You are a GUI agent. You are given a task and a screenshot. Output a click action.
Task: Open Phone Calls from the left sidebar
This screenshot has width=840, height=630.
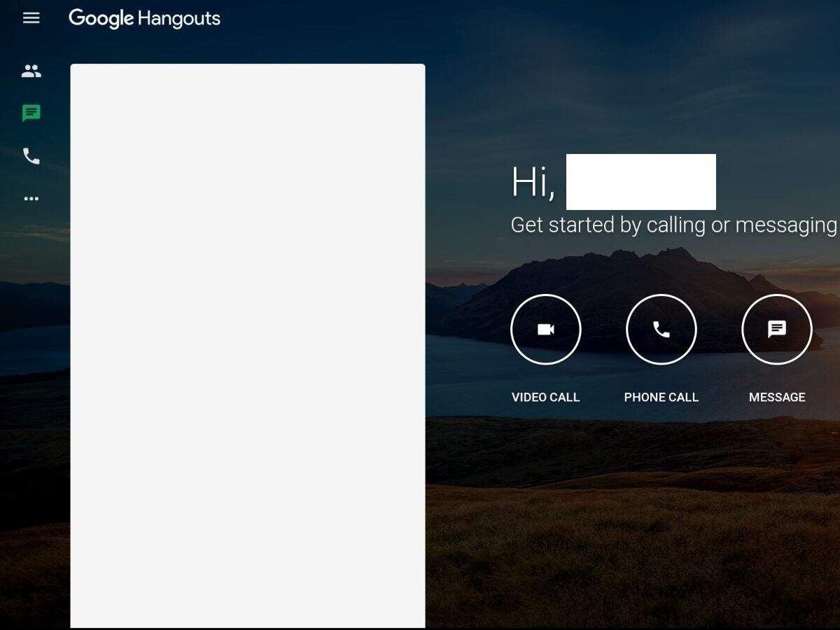tap(31, 156)
